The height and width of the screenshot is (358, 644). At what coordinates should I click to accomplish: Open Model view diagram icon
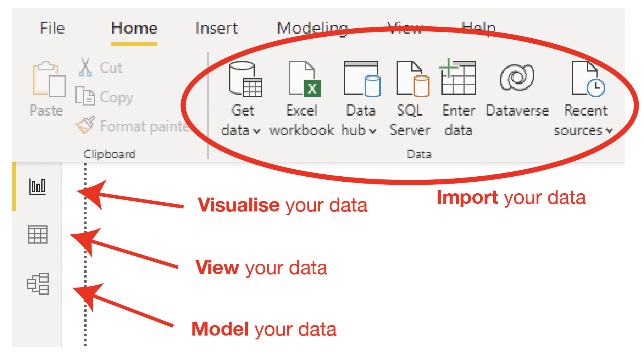[37, 284]
